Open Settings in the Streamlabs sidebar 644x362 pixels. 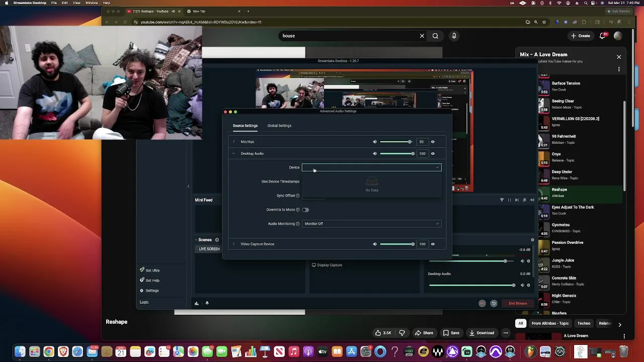point(149,291)
